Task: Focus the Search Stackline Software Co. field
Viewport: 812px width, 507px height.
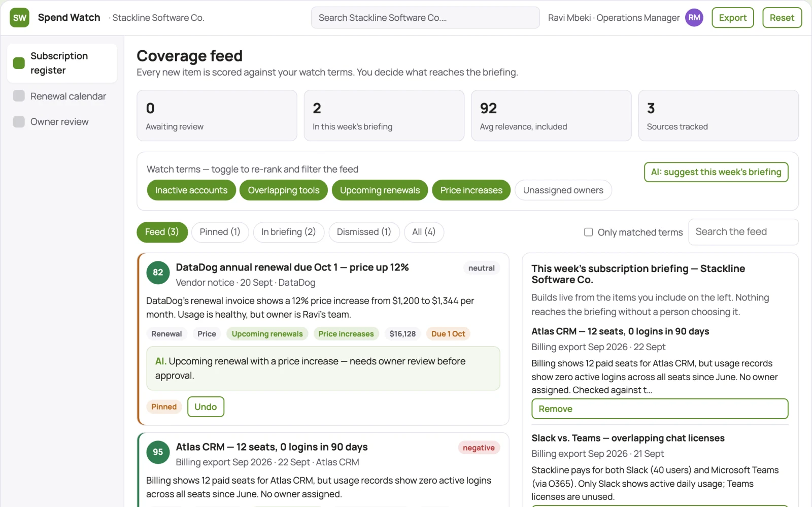Action: tap(425, 18)
